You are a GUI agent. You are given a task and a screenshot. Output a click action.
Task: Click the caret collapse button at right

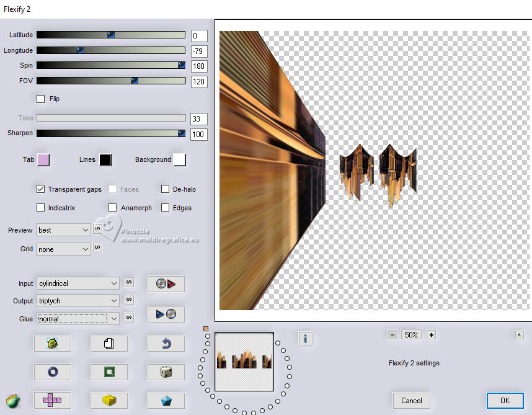tap(519, 335)
